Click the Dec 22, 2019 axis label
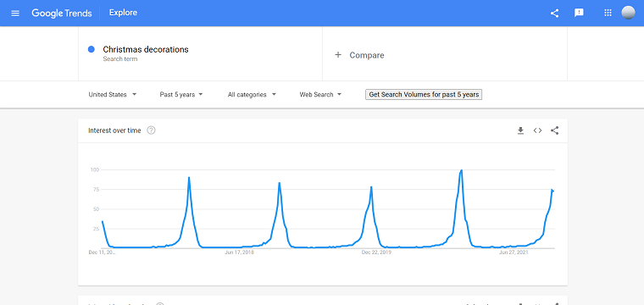The image size is (644, 305). click(x=376, y=252)
